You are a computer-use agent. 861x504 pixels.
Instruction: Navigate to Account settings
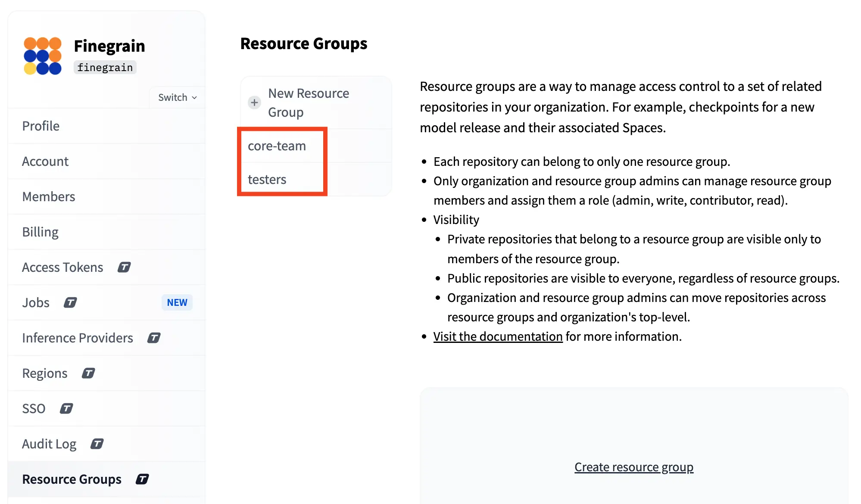click(45, 162)
